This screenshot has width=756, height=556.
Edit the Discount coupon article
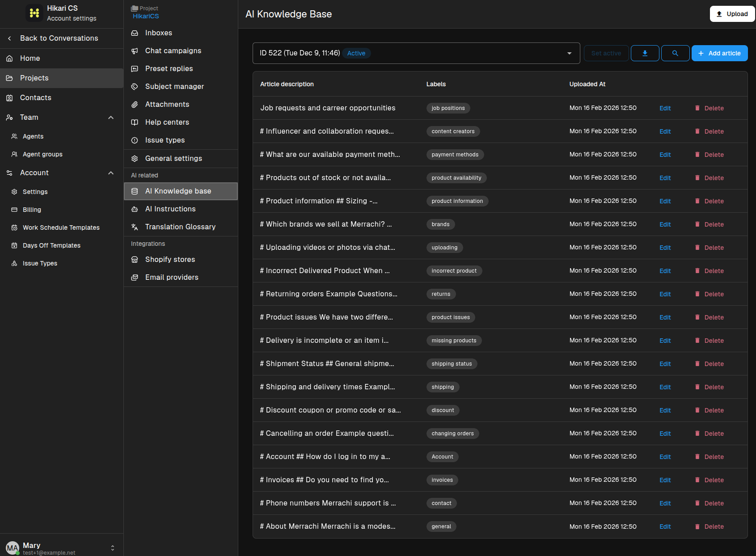665,410
